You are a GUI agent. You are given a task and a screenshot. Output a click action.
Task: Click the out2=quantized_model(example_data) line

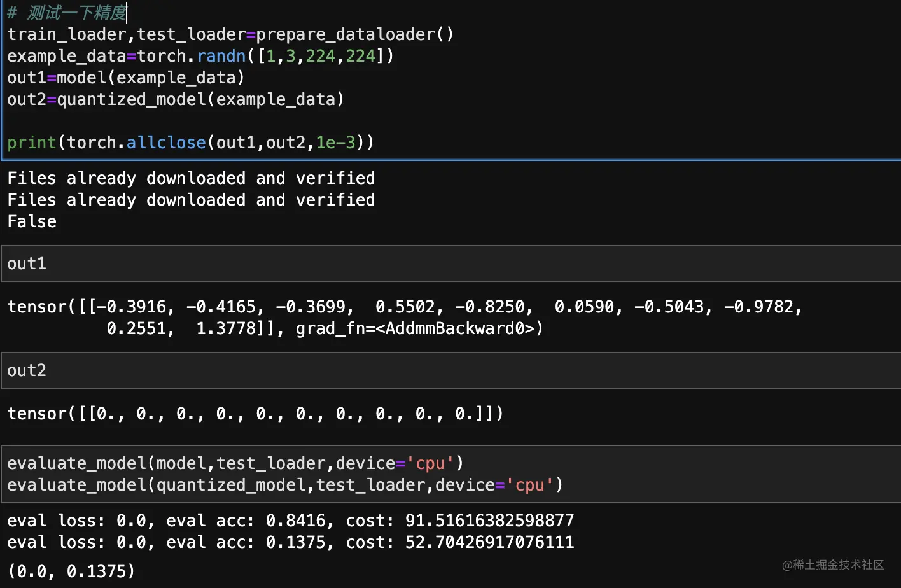pos(176,99)
